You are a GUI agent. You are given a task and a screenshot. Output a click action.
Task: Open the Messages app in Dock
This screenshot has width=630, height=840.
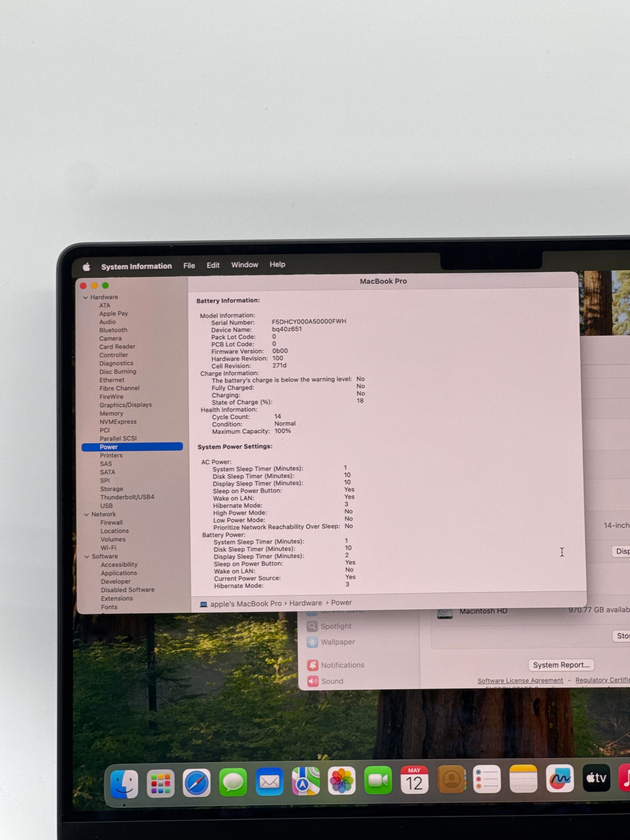pos(233,782)
